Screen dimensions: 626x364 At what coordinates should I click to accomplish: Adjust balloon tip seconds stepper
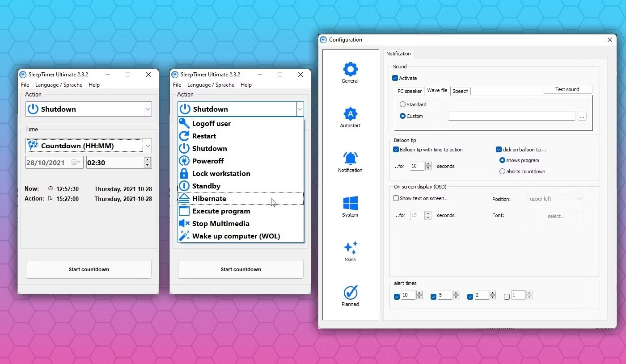pyautogui.click(x=428, y=166)
